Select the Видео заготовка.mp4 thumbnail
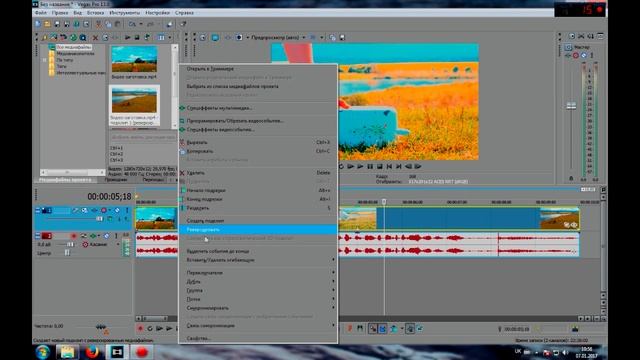This screenshot has height=360, width=640. click(134, 60)
